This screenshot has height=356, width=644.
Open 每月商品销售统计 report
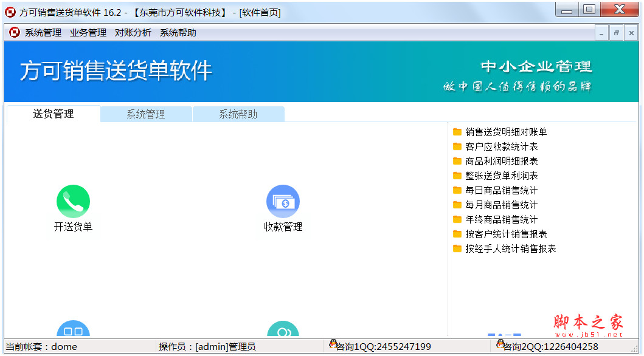(502, 205)
